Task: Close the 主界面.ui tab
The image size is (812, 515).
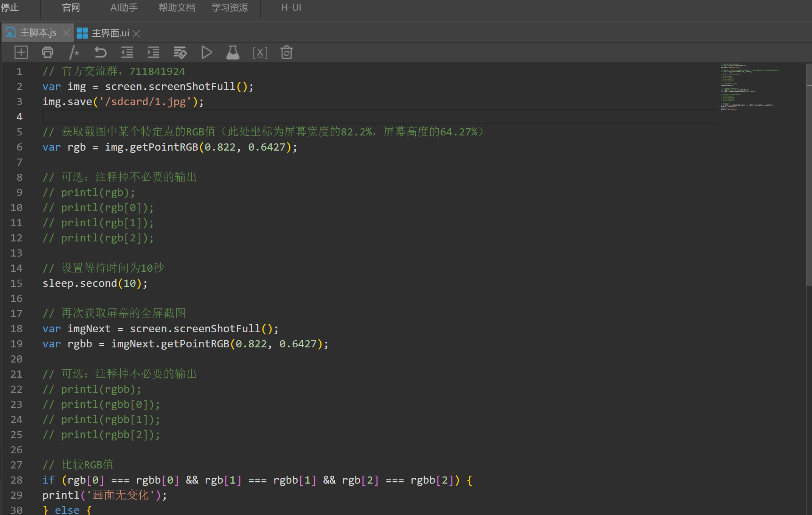Action: pyautogui.click(x=137, y=34)
